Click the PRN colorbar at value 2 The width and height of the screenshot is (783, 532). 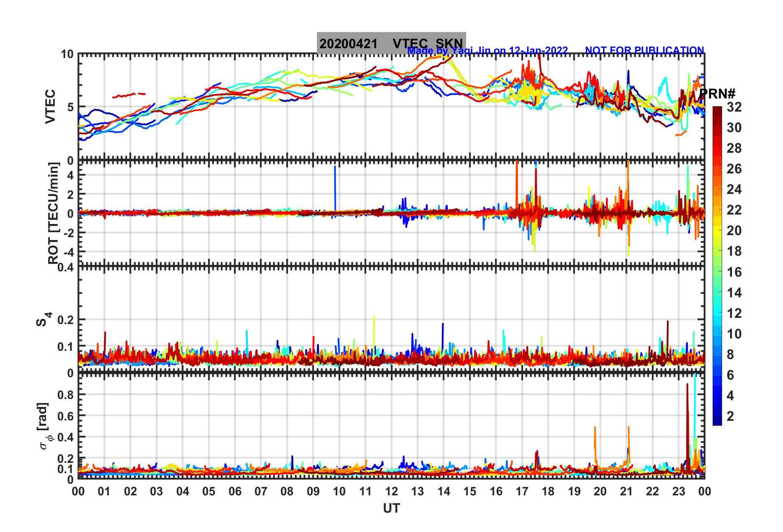(717, 416)
